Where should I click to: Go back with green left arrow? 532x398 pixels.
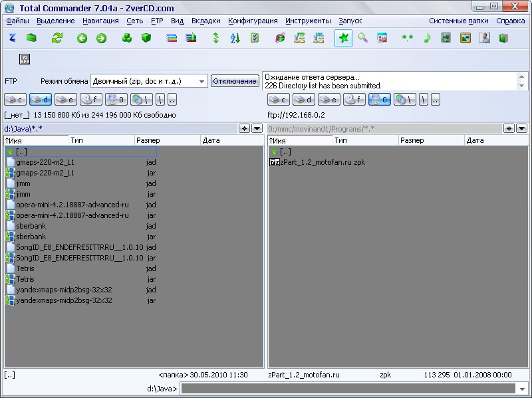pos(82,38)
